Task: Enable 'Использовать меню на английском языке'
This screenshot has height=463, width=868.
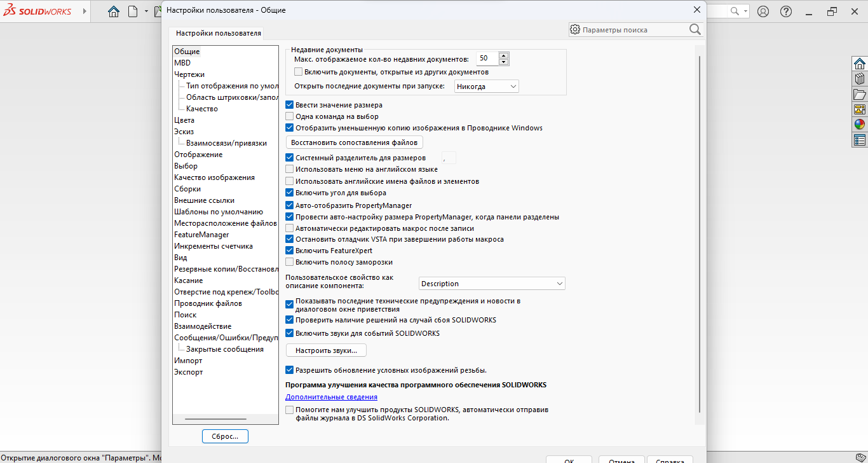Action: coord(290,169)
